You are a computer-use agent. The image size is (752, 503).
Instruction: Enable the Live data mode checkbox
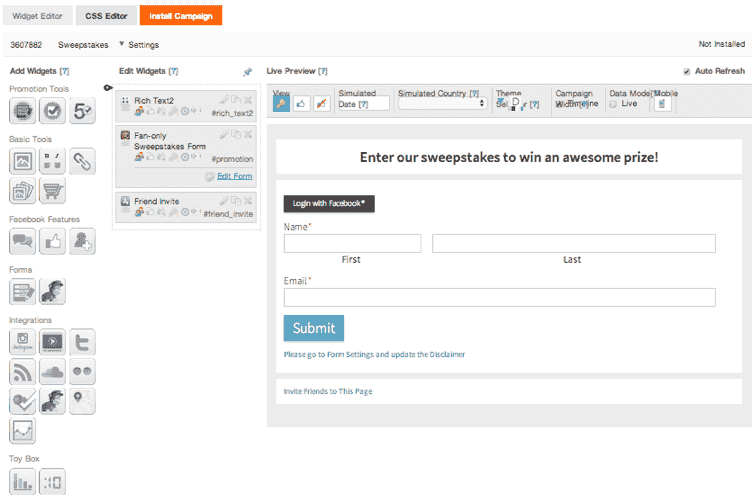tap(613, 104)
